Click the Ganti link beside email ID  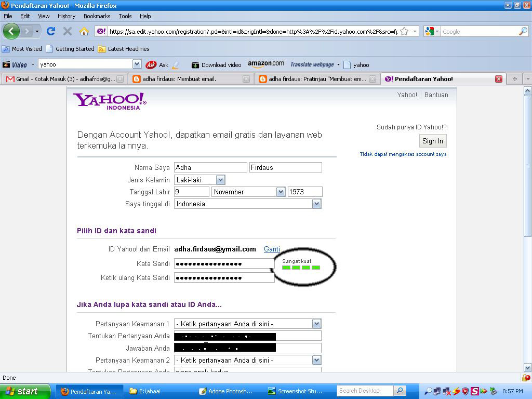point(272,249)
